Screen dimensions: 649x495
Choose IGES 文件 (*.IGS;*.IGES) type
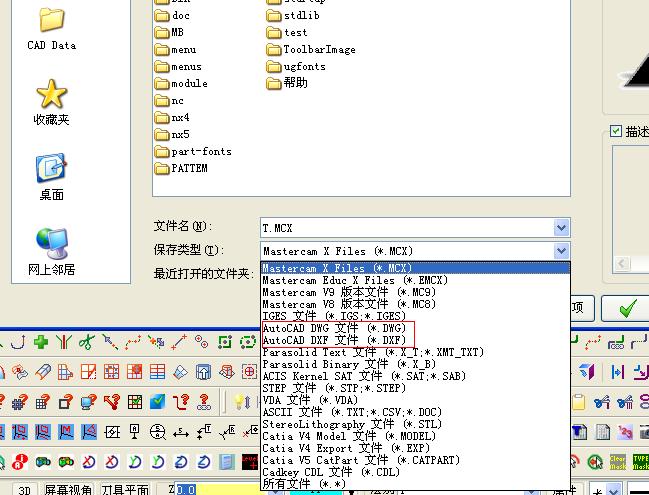pyautogui.click(x=415, y=316)
